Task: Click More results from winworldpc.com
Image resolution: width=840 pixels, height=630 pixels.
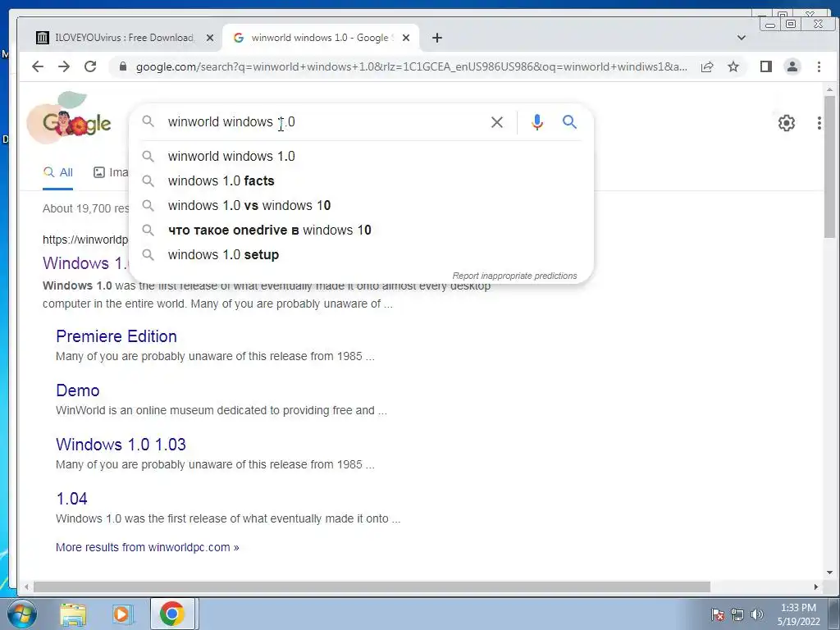Action: click(x=148, y=547)
